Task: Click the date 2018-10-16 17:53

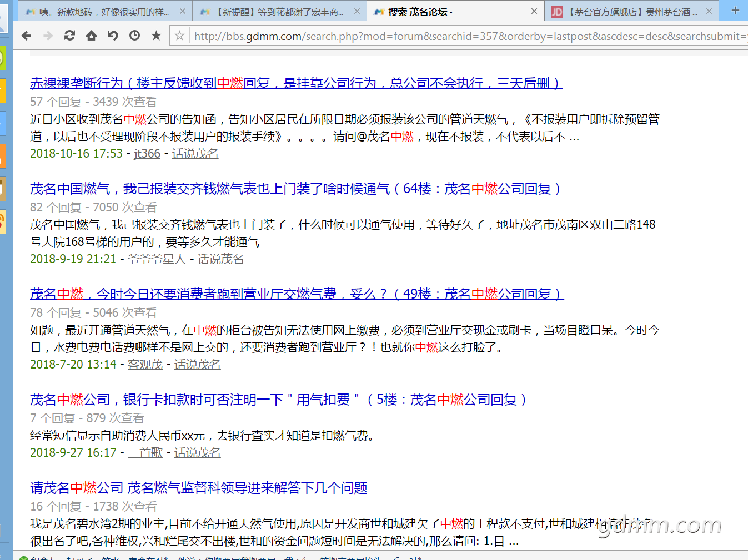Action: coord(76,154)
